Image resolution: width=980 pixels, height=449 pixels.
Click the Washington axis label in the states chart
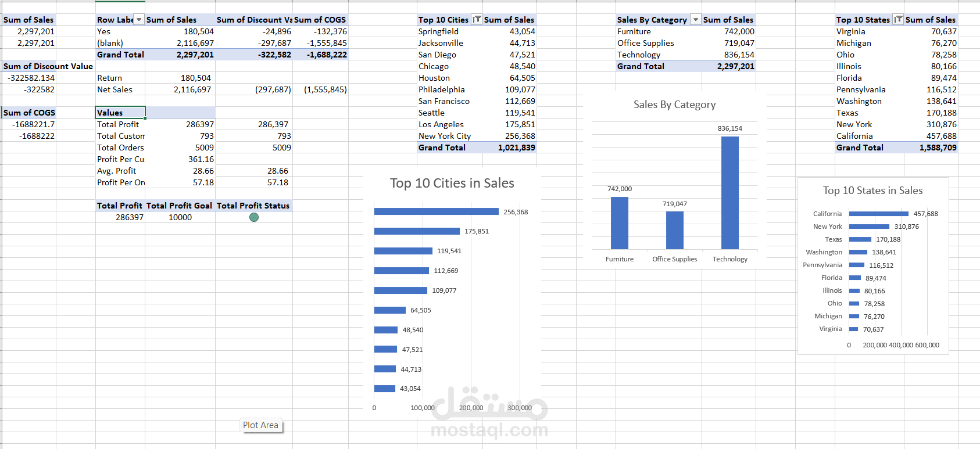(x=824, y=252)
